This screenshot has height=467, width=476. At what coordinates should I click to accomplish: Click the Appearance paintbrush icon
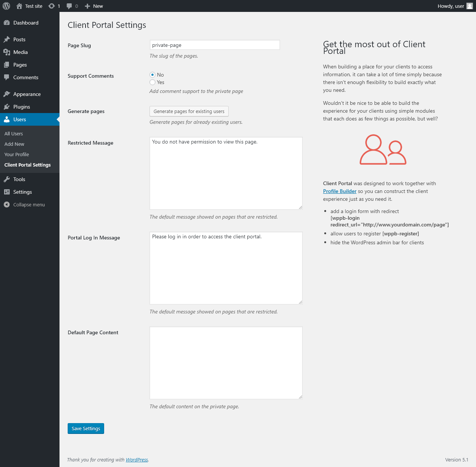(7, 94)
